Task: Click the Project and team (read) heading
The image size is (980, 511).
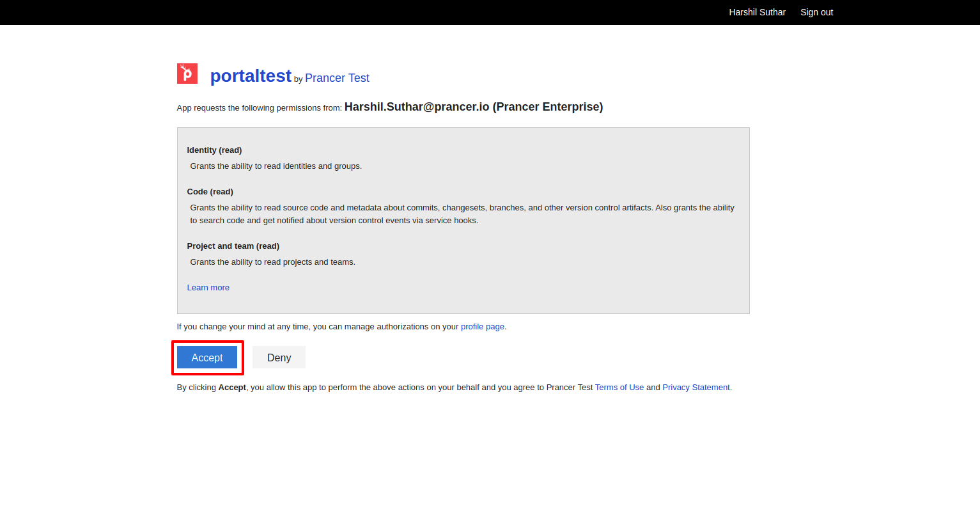Action: (233, 246)
